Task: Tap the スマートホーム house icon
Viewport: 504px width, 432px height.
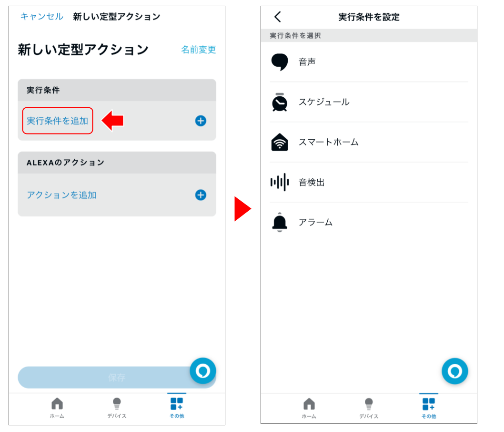Action: coord(280,142)
